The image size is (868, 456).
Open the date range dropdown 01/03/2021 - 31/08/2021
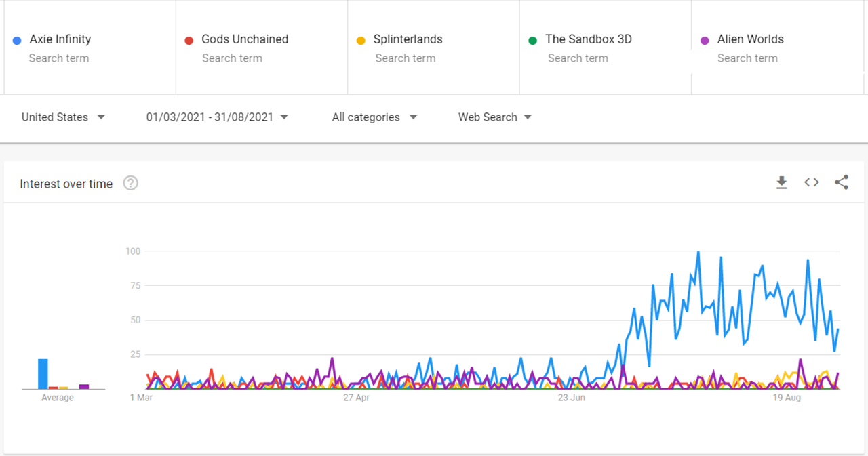coord(217,117)
